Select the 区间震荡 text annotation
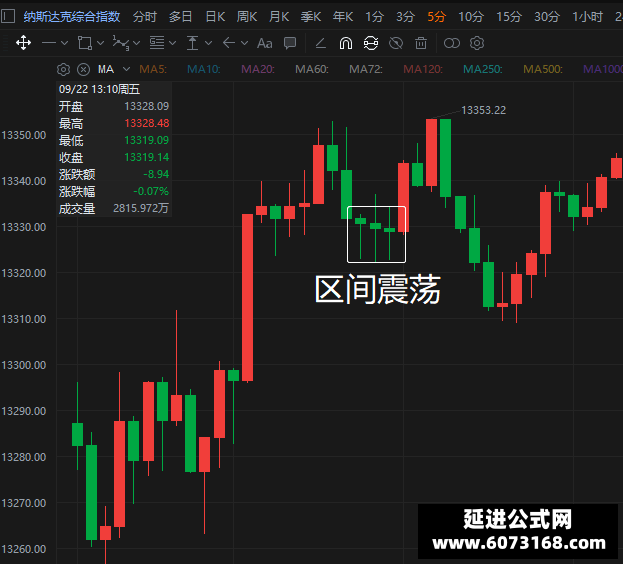Viewport: 623px width, 564px height. click(377, 289)
